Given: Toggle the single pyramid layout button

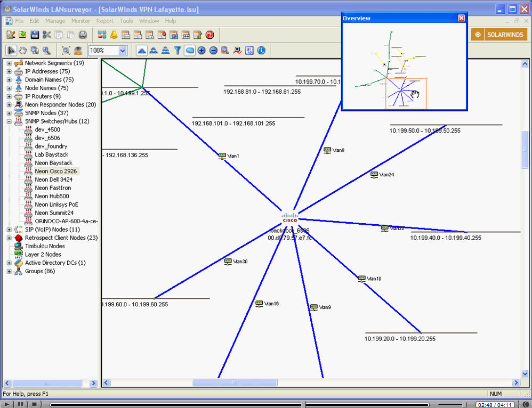Looking at the screenshot, I should (x=141, y=51).
